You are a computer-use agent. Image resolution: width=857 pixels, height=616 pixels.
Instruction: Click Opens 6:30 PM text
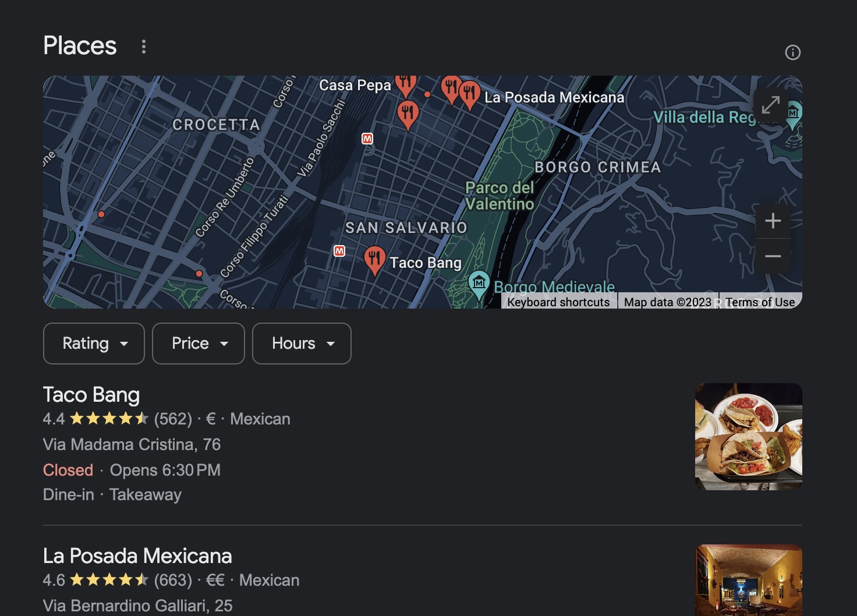[165, 470]
